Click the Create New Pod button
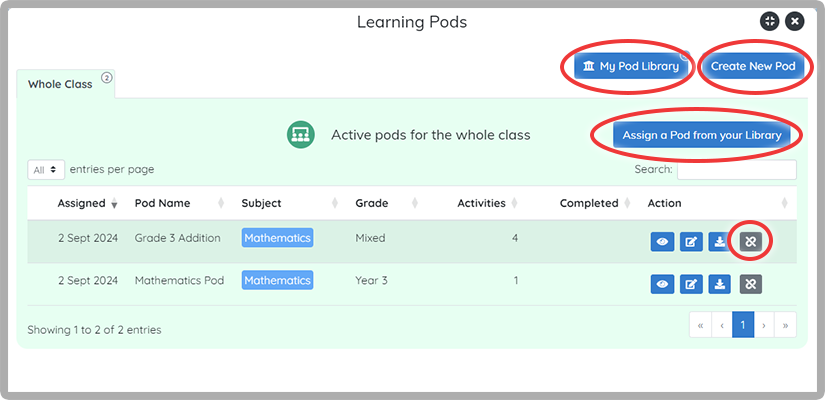 coord(753,67)
